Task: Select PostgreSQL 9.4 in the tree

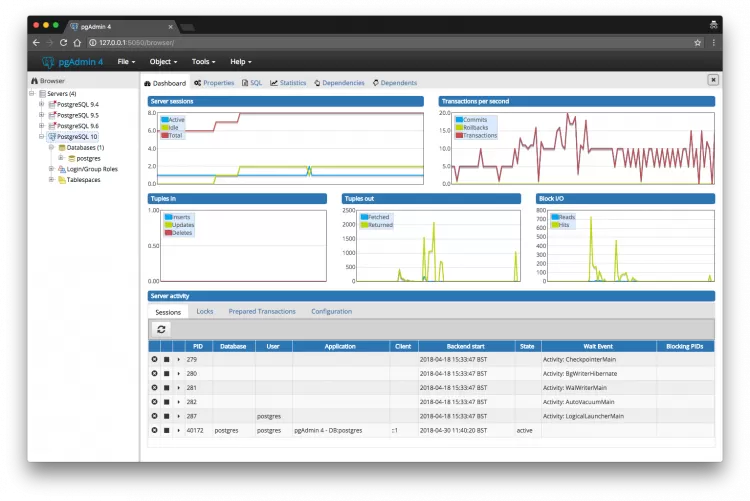Action: pyautogui.click(x=78, y=104)
